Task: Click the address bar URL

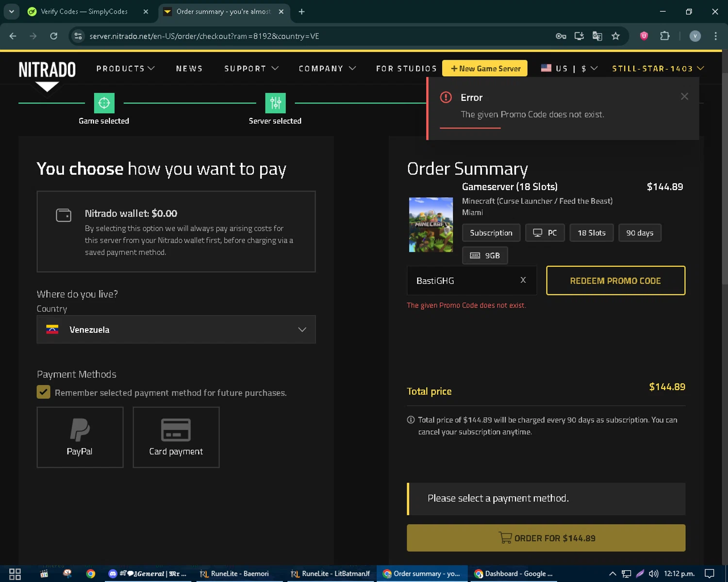Action: pos(204,36)
